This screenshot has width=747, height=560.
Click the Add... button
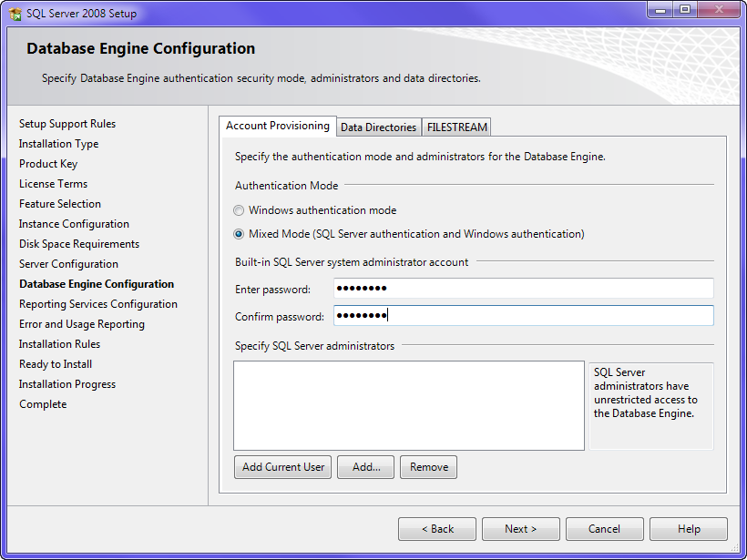(x=366, y=467)
